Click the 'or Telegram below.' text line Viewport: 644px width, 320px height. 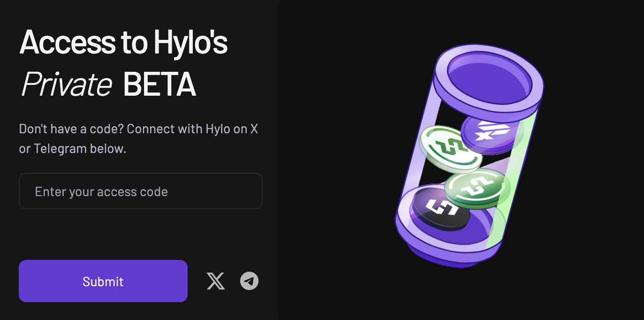tap(73, 149)
